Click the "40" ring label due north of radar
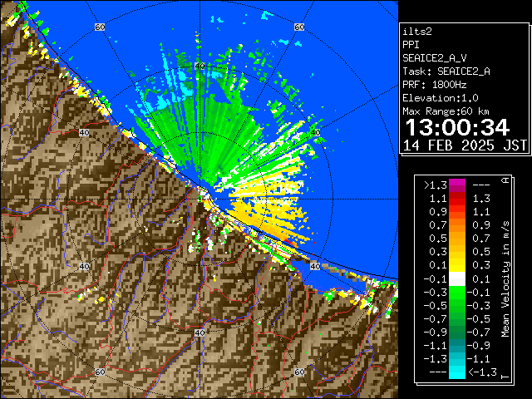Viewport: 532px width, 399px height. click(199, 66)
